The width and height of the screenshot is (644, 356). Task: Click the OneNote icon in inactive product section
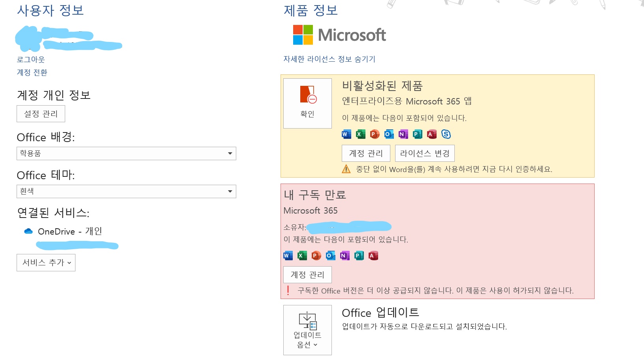pyautogui.click(x=403, y=134)
